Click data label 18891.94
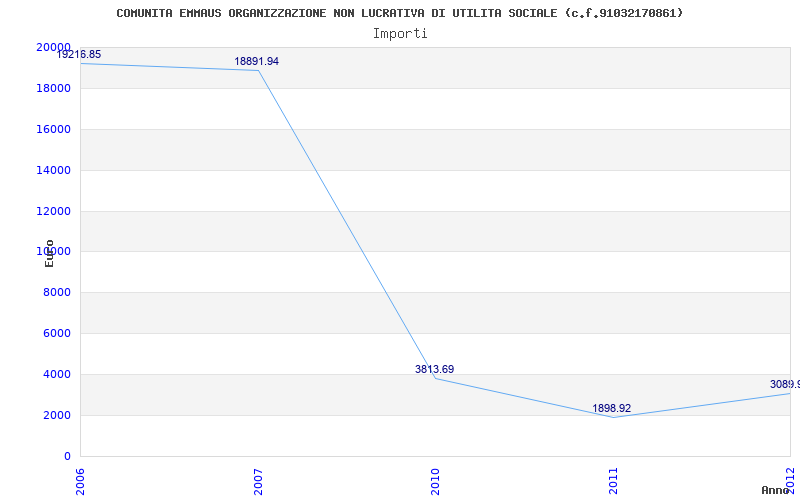 pos(257,61)
